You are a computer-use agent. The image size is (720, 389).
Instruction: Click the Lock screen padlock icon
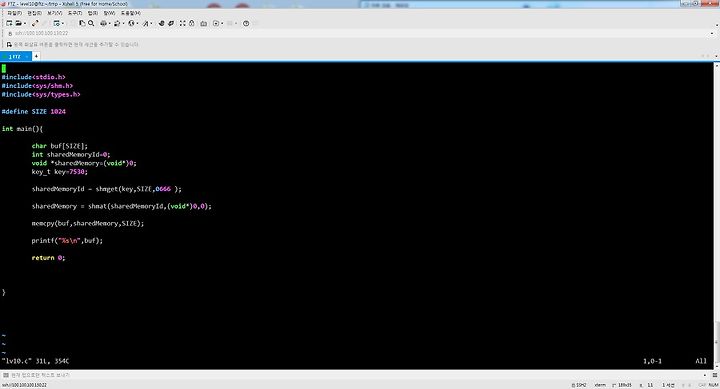coord(191,23)
